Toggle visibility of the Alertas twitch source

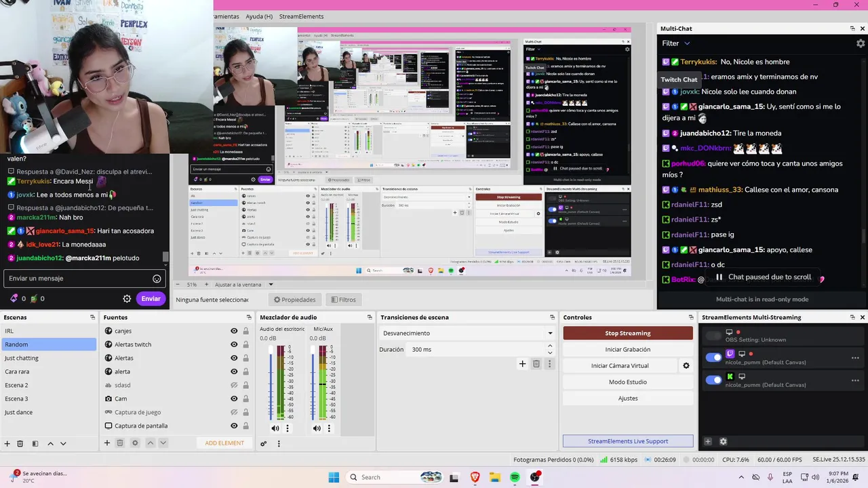[x=234, y=344]
